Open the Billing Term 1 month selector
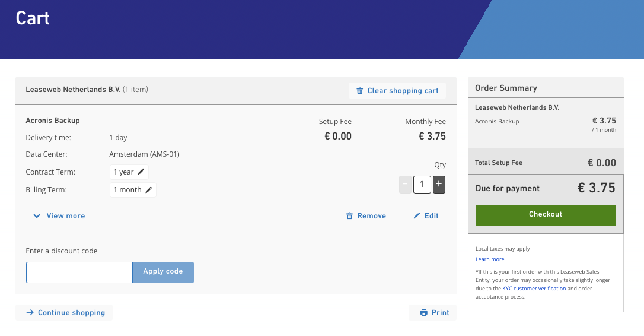This screenshot has width=644, height=336. (x=133, y=189)
